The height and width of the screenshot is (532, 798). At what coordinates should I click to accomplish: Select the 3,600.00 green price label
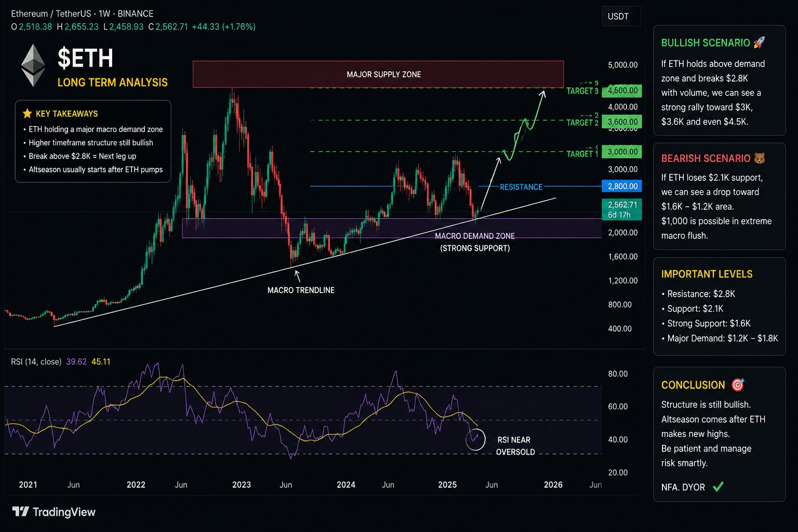pyautogui.click(x=622, y=122)
